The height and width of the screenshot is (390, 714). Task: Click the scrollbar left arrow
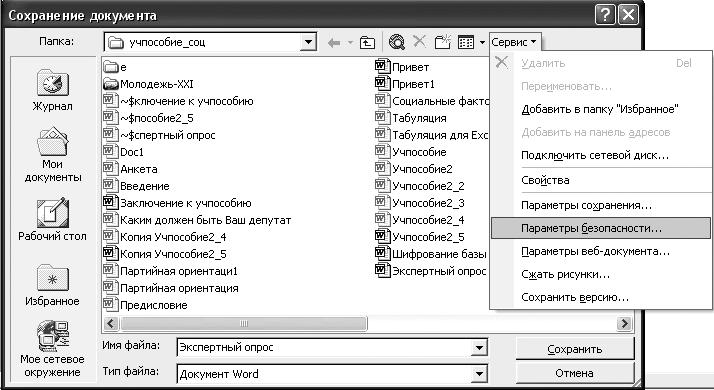pyautogui.click(x=111, y=323)
